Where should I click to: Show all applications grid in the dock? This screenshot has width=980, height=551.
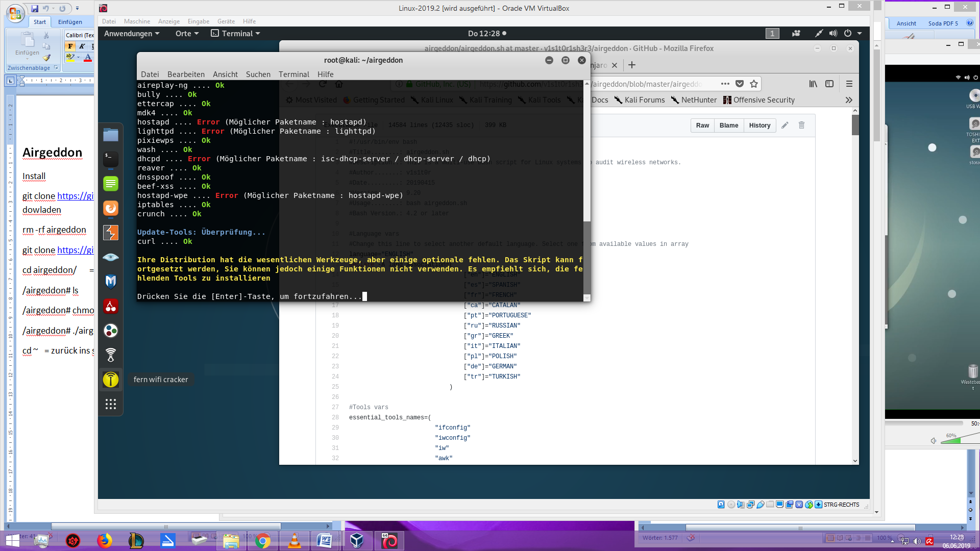pyautogui.click(x=111, y=404)
